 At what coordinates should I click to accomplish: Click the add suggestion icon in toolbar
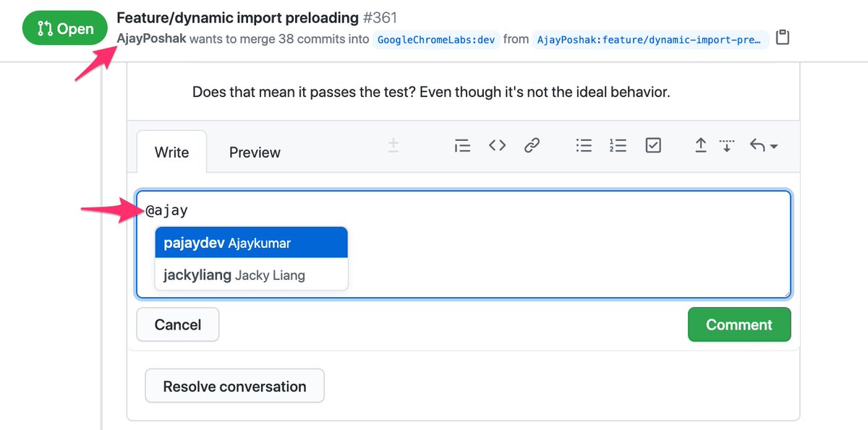[393, 145]
